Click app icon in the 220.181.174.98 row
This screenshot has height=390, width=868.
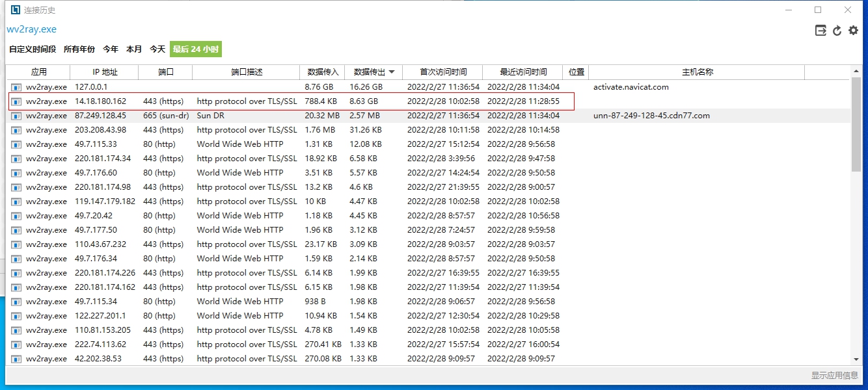pyautogui.click(x=16, y=187)
